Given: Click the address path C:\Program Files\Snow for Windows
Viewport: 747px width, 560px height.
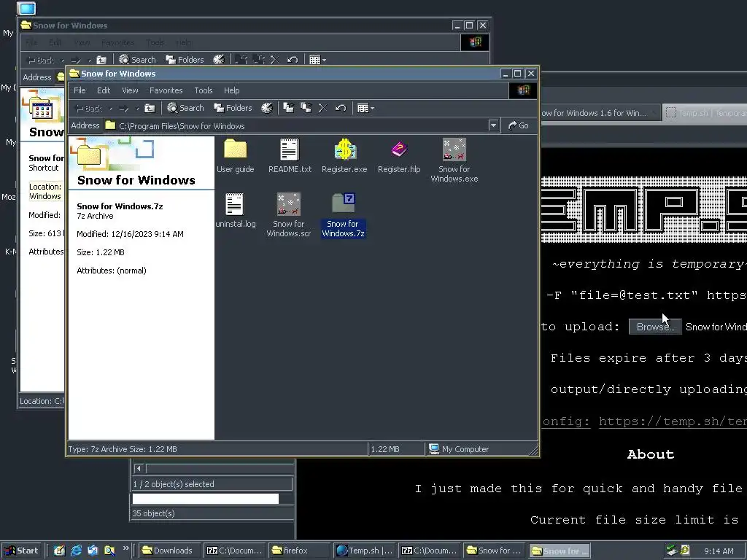Looking at the screenshot, I should (182, 126).
